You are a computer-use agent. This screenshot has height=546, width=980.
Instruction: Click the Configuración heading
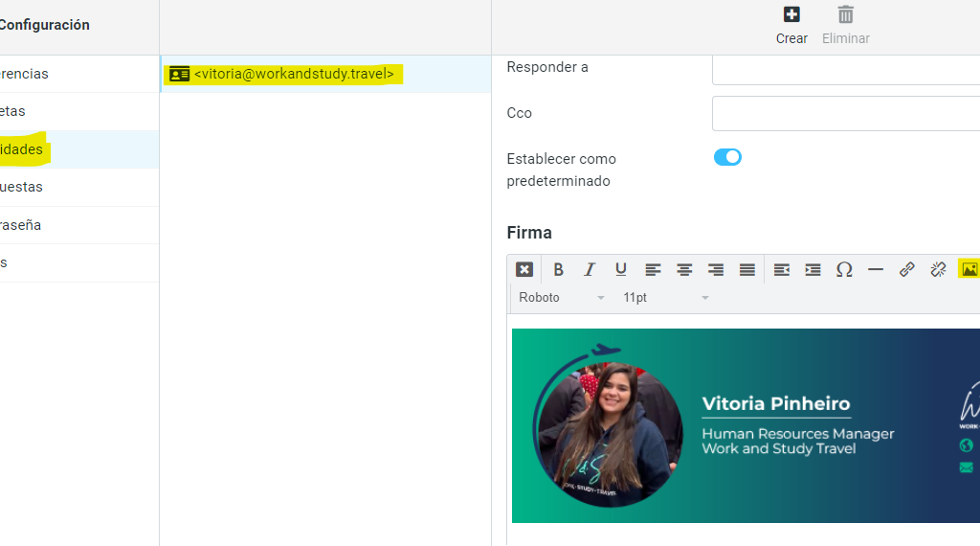[x=44, y=25]
